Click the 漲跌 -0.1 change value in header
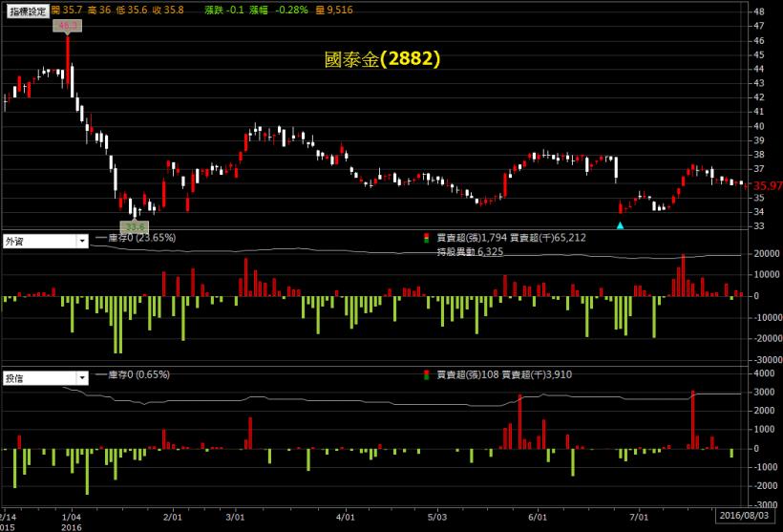The image size is (783, 532). 224,10
